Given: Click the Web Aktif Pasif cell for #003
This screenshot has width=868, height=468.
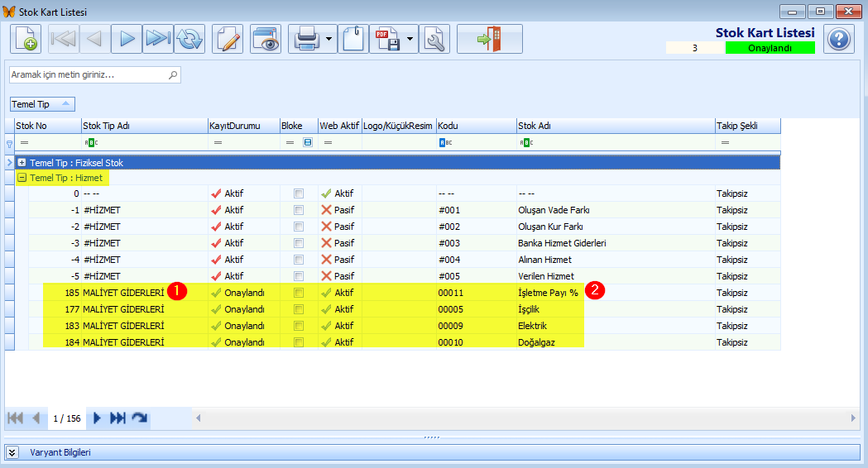Looking at the screenshot, I should (339, 243).
